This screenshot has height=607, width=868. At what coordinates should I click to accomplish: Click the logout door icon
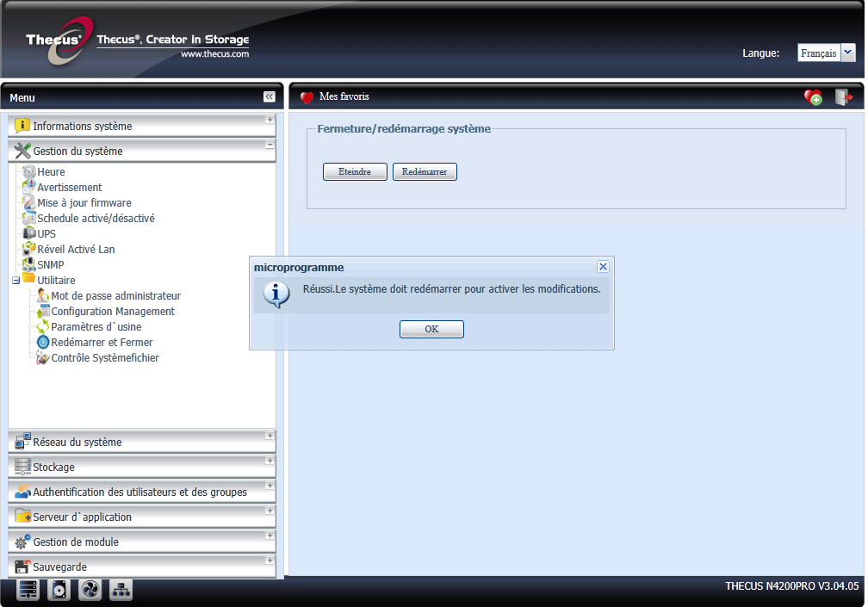[x=843, y=97]
